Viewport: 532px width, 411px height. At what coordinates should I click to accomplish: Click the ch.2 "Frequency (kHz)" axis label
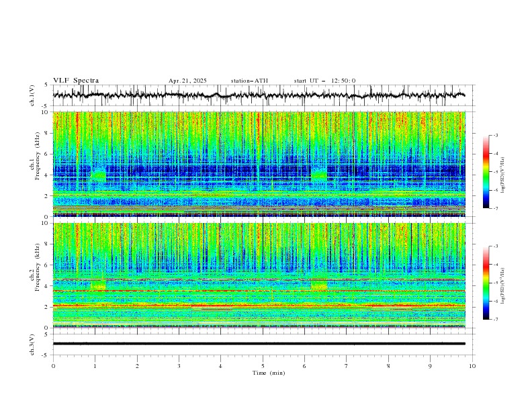coord(38,267)
